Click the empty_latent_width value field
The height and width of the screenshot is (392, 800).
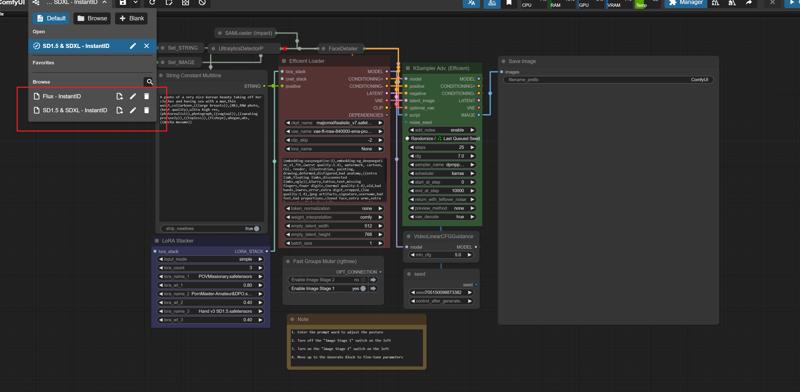coord(334,226)
